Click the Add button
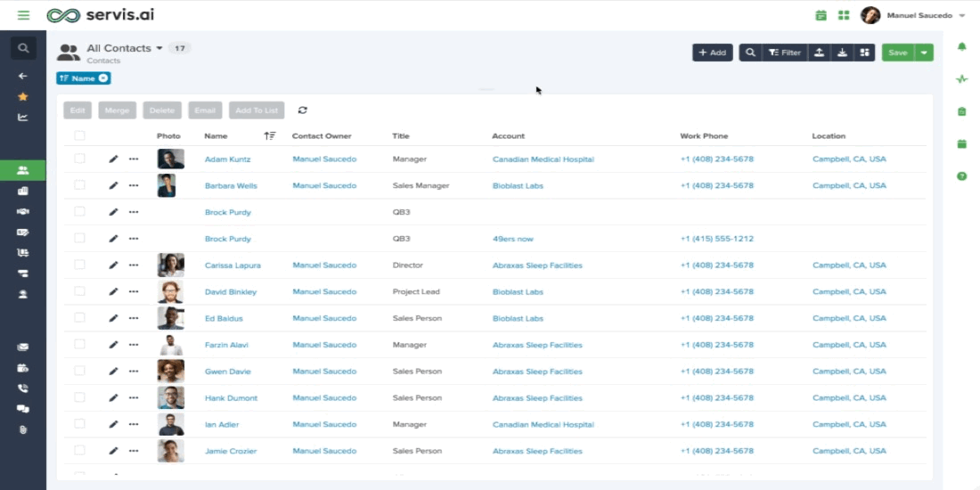This screenshot has width=980, height=490. [x=713, y=53]
